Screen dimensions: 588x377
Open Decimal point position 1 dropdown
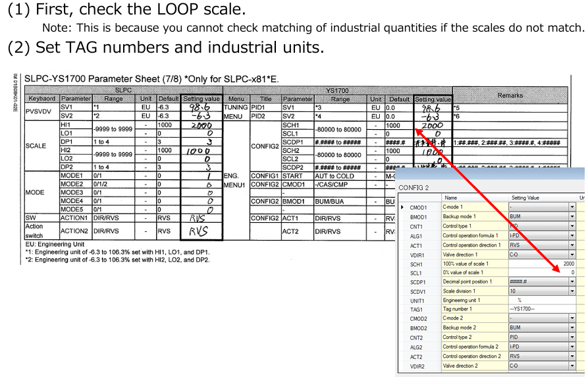pos(572,281)
